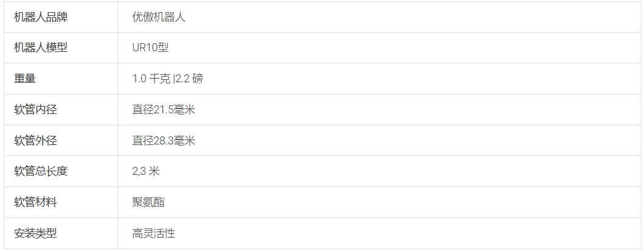Image resolution: width=644 pixels, height=251 pixels.
Task: Select the 直径28.3毫米 value
Action: (x=164, y=141)
